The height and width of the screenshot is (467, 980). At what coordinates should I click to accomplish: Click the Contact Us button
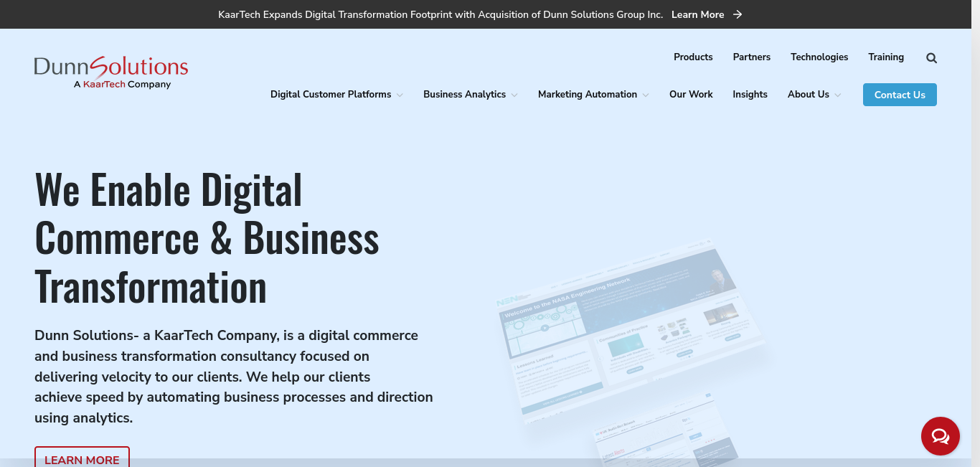pos(900,95)
